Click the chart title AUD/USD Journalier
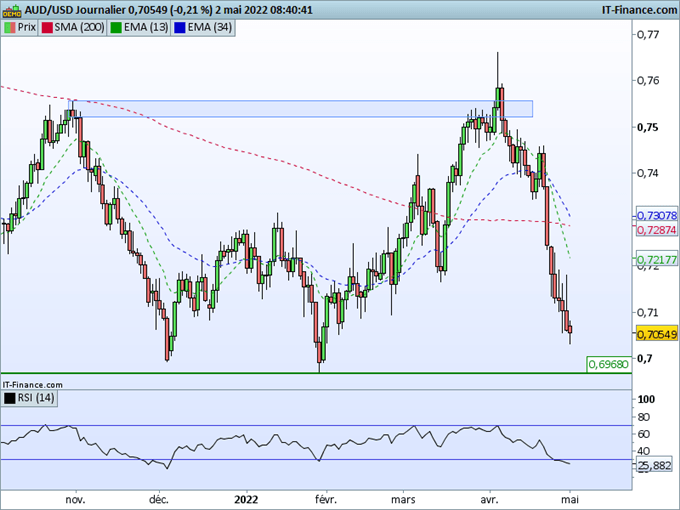680x510 pixels. (74, 10)
